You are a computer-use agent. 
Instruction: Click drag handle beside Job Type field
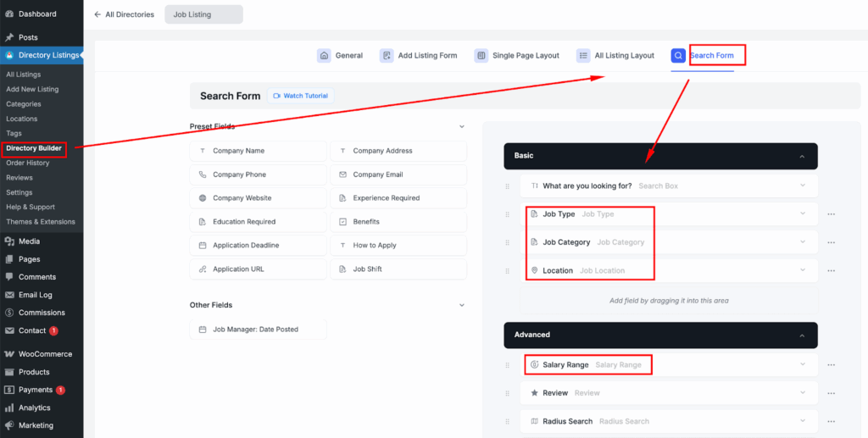508,214
